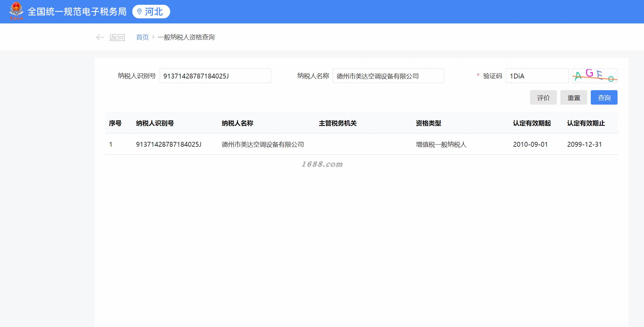Click the 资格类型 column header

point(428,123)
